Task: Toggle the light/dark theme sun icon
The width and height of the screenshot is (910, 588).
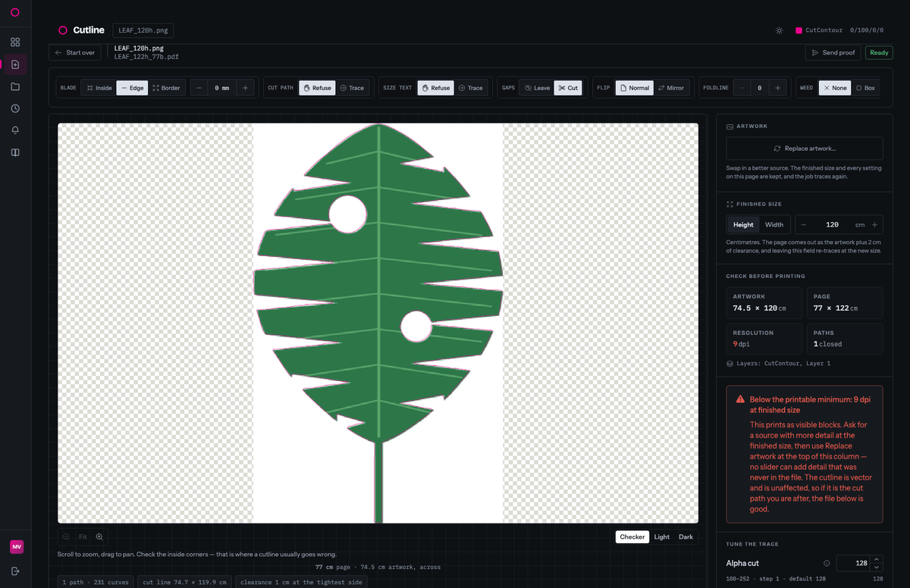Action: pos(779,31)
